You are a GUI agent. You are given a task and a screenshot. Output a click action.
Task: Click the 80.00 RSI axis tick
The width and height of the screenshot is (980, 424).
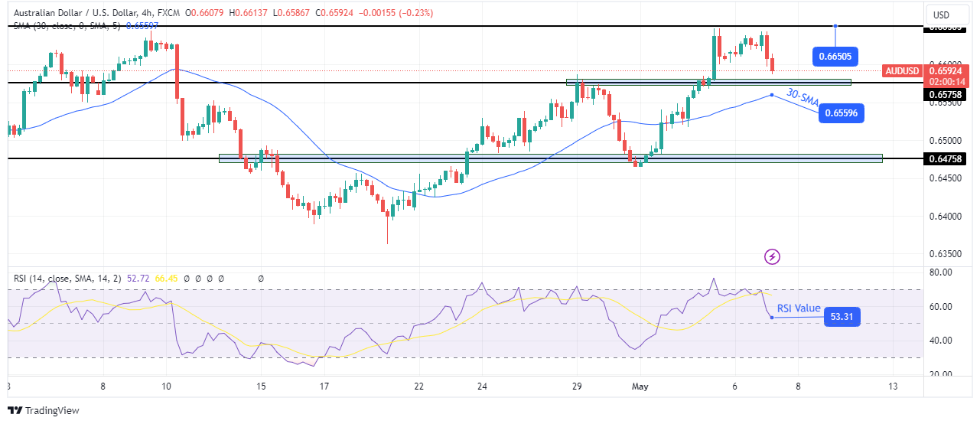pyautogui.click(x=940, y=272)
